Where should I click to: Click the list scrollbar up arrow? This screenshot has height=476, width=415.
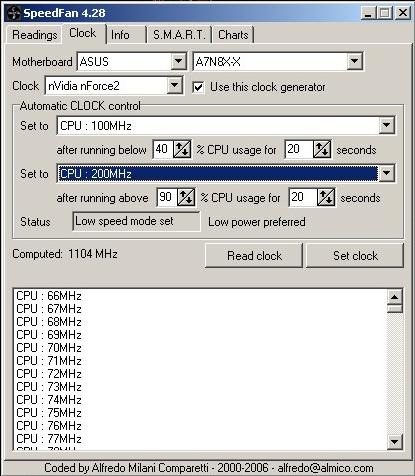394,297
